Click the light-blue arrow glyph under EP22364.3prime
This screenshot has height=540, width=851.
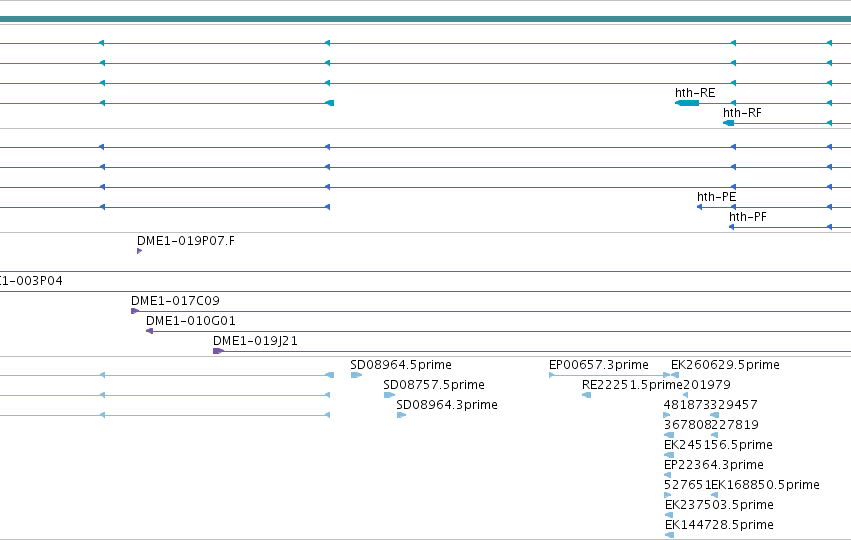[x=668, y=475]
